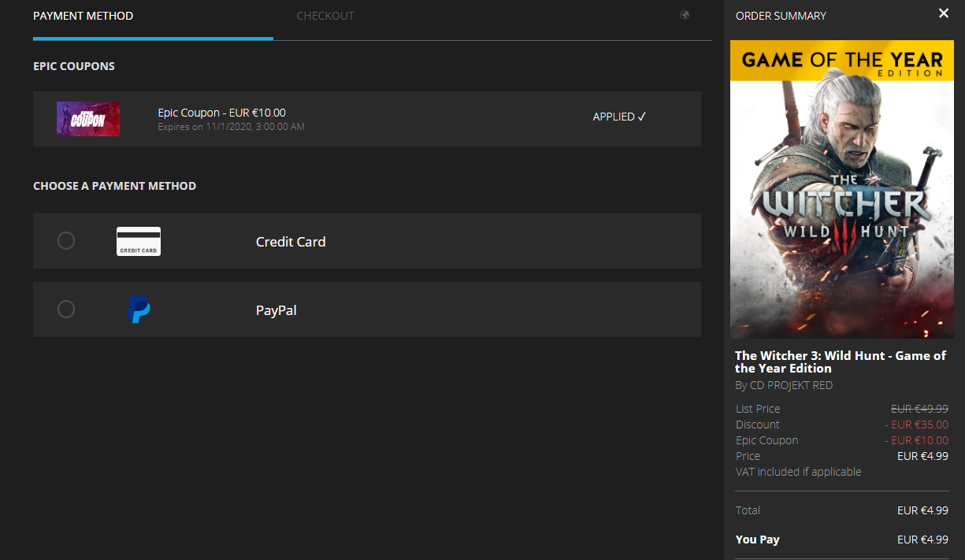
Task: Click the Witcher 3 game title text
Action: (841, 362)
